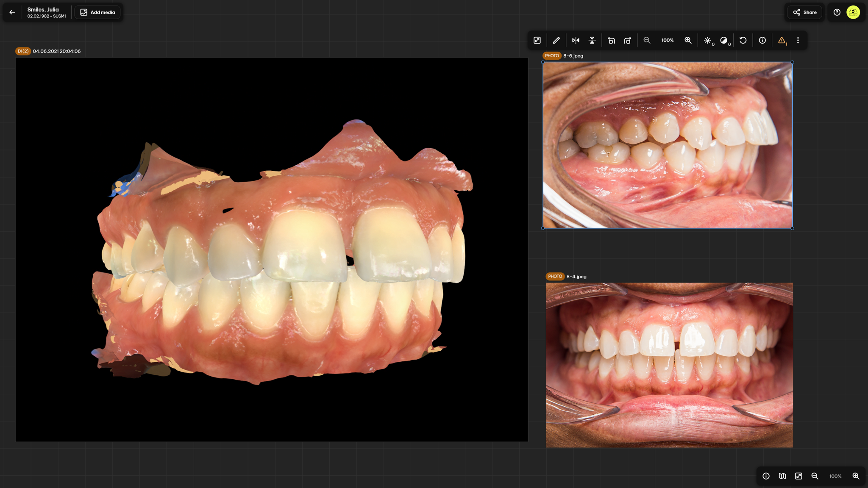Reset image adjustments with circular arrow
This screenshot has height=488, width=868.
point(743,40)
